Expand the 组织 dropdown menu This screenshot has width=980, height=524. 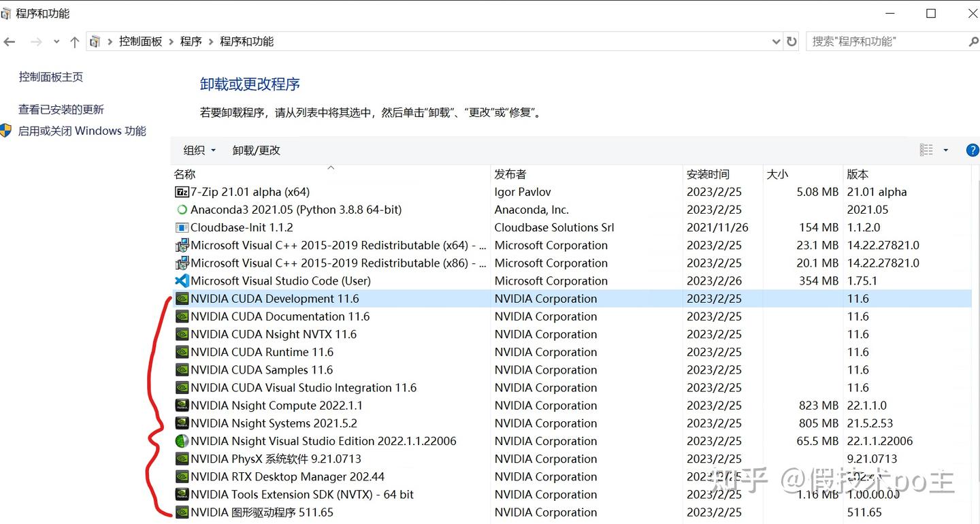click(199, 150)
